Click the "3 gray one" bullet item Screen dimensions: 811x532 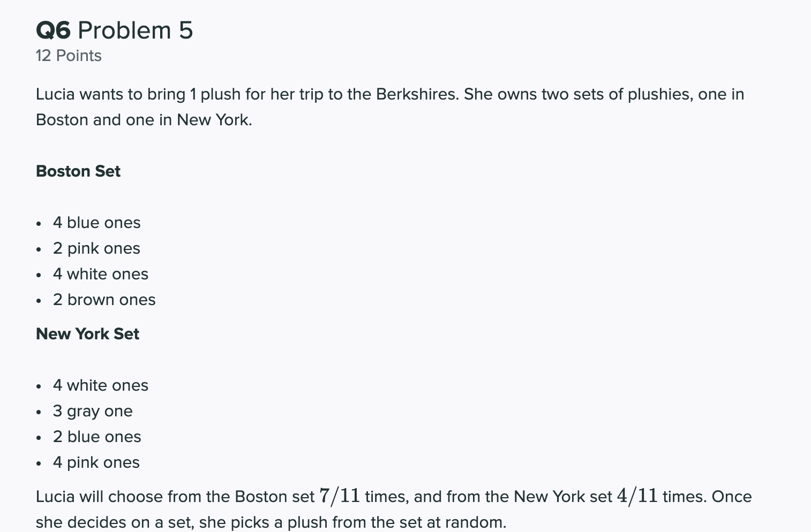(93, 411)
